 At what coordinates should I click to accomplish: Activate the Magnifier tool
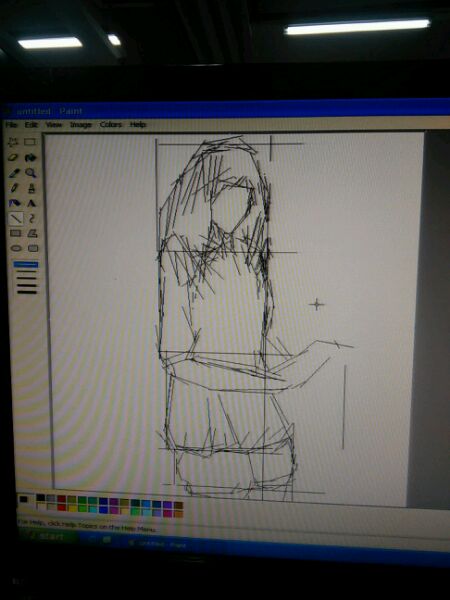pos(31,173)
